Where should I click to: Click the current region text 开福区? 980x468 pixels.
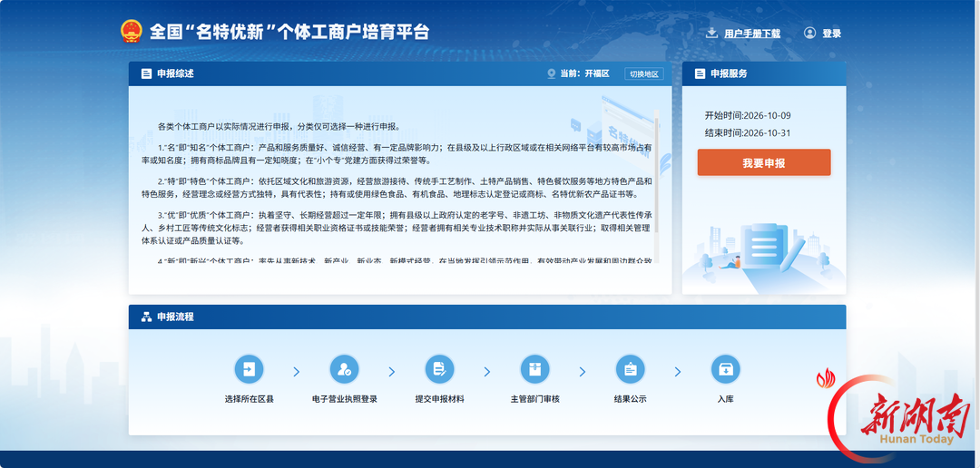tap(597, 73)
